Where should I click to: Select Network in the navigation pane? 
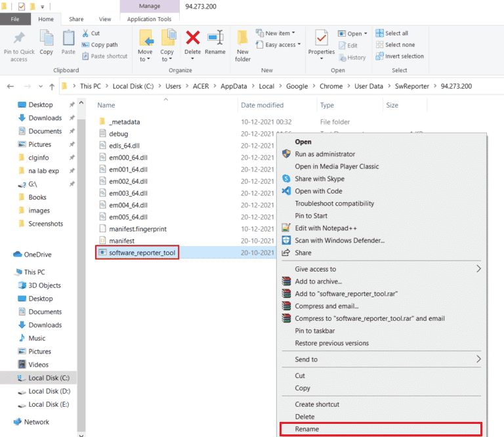click(31, 422)
